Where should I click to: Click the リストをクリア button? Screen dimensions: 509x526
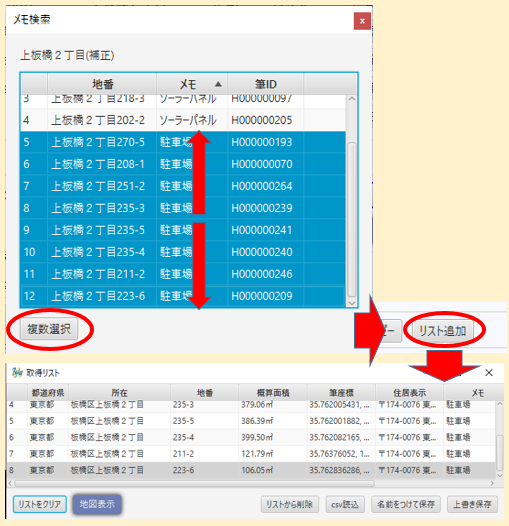click(x=40, y=504)
